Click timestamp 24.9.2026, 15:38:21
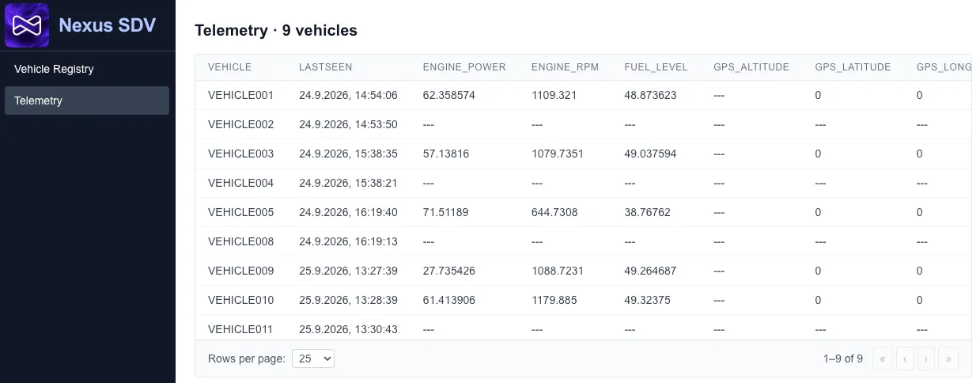Viewport: 980px width, 383px height. point(348,183)
